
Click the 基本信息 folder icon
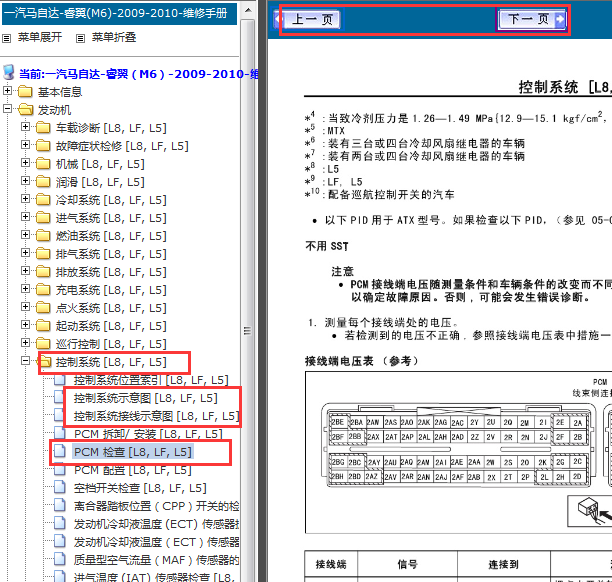tap(25, 92)
